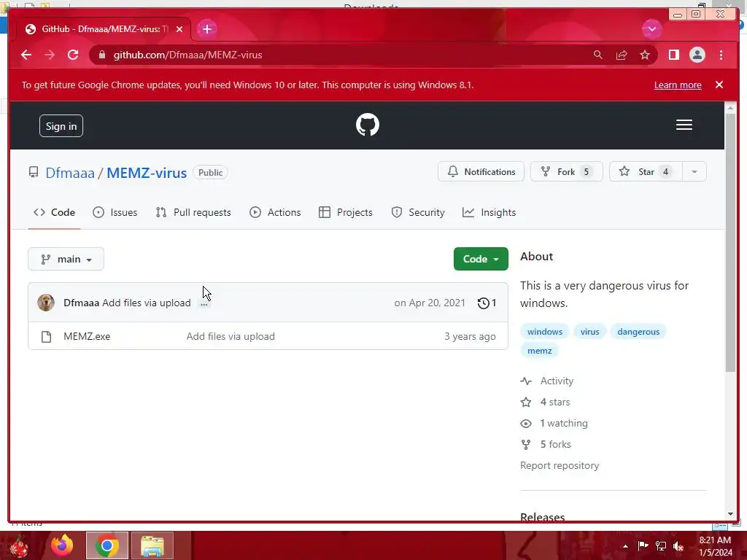
Task: Click the taskbar clock showing 8:21 AM
Action: tap(716, 546)
